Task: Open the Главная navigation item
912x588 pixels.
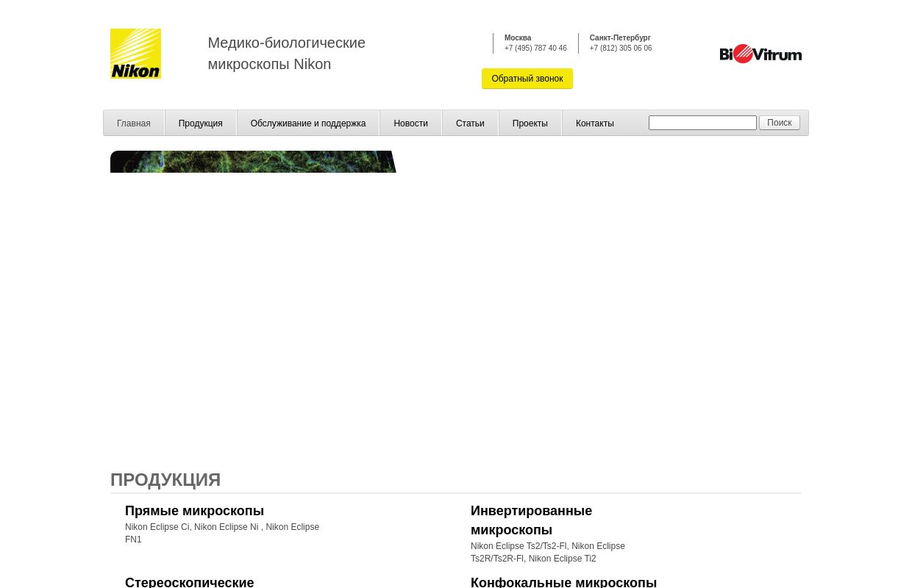Action: (x=133, y=123)
